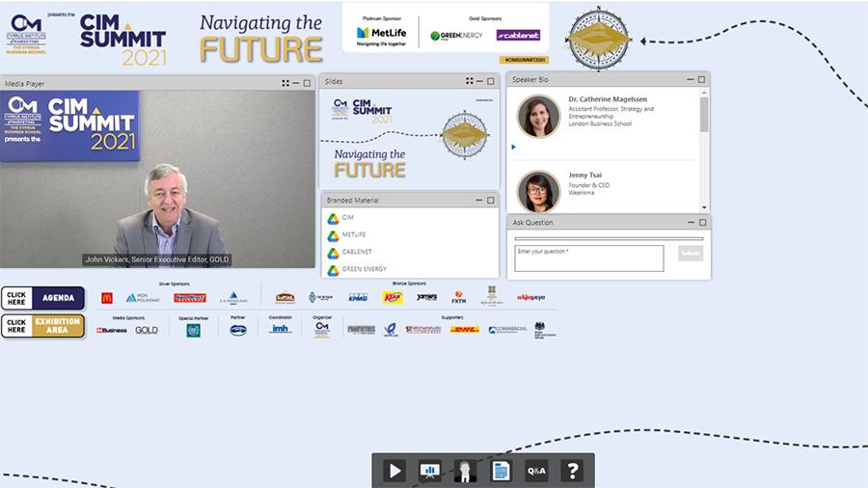Image resolution: width=868 pixels, height=488 pixels.
Task: Open the Help question mark icon
Action: tap(572, 471)
